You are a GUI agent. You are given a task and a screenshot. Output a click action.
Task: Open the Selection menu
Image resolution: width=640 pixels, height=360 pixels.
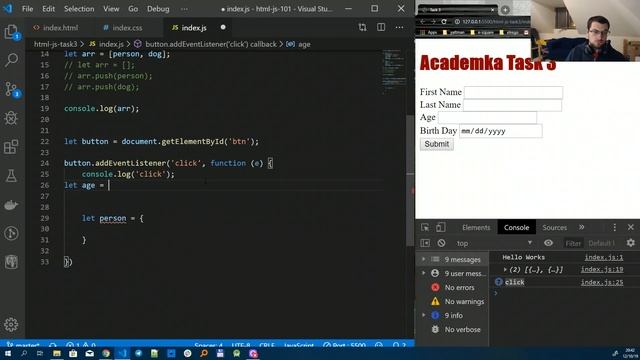[x=79, y=9]
